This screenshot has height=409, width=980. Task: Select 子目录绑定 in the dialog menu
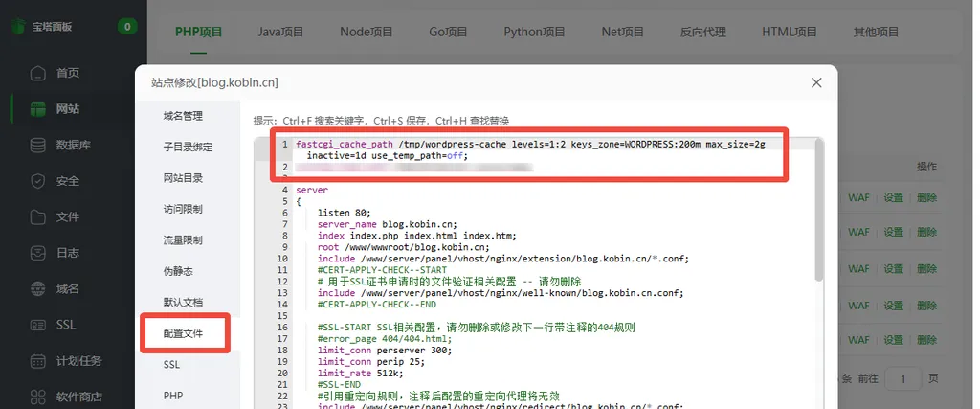pos(189,147)
